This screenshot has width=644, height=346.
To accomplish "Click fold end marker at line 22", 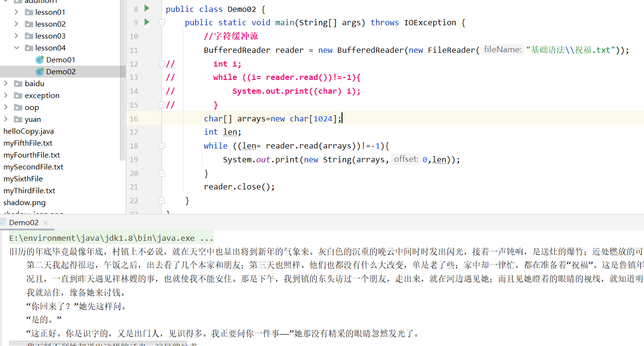I will (x=162, y=200).
